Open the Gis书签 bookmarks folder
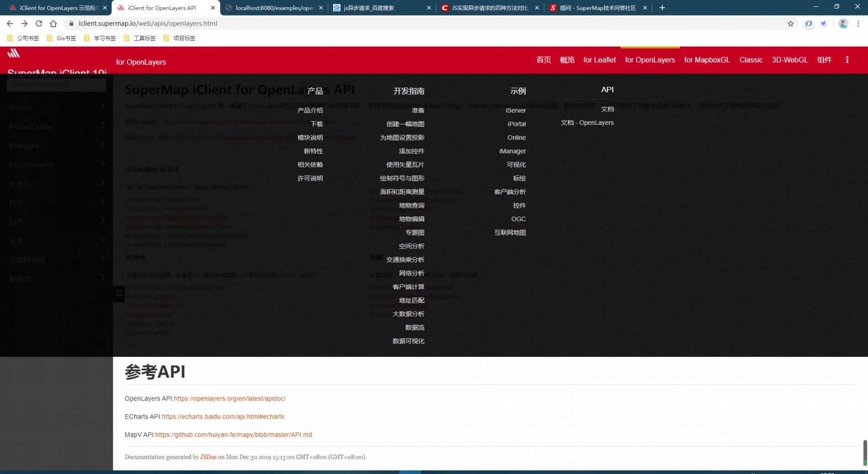This screenshot has height=474, width=868. point(62,38)
